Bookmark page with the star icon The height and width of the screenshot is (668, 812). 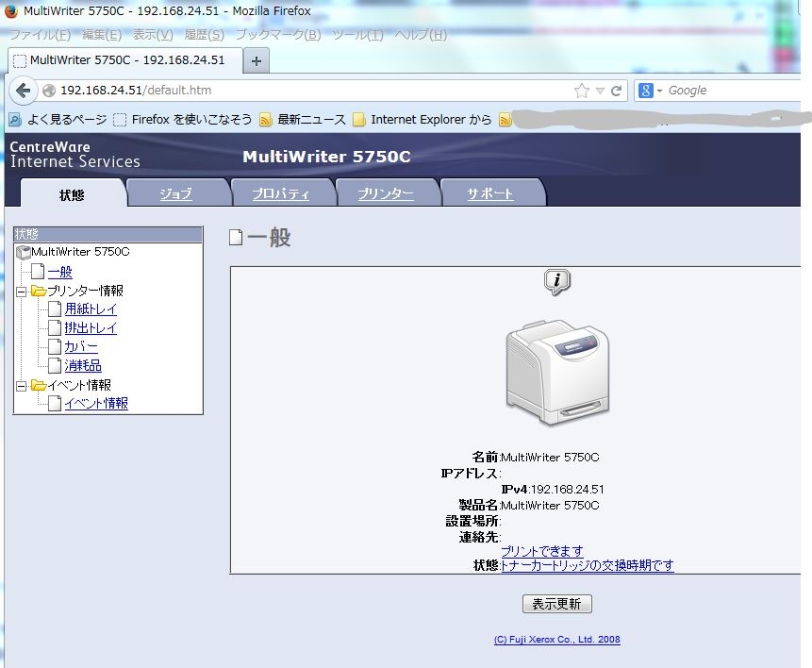pyautogui.click(x=582, y=91)
